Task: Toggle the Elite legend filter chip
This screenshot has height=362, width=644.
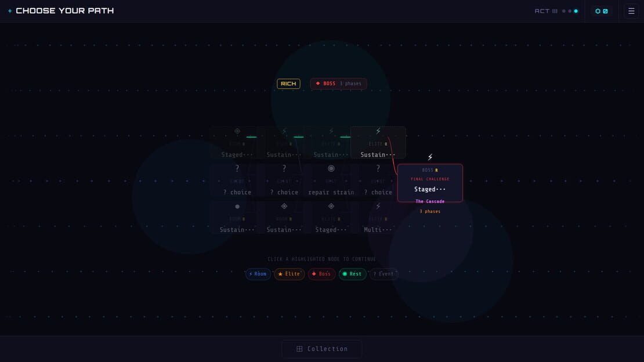Action: pos(289,274)
